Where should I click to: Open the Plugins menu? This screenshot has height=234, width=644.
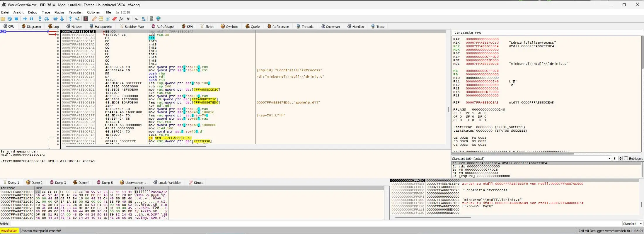coord(59,12)
